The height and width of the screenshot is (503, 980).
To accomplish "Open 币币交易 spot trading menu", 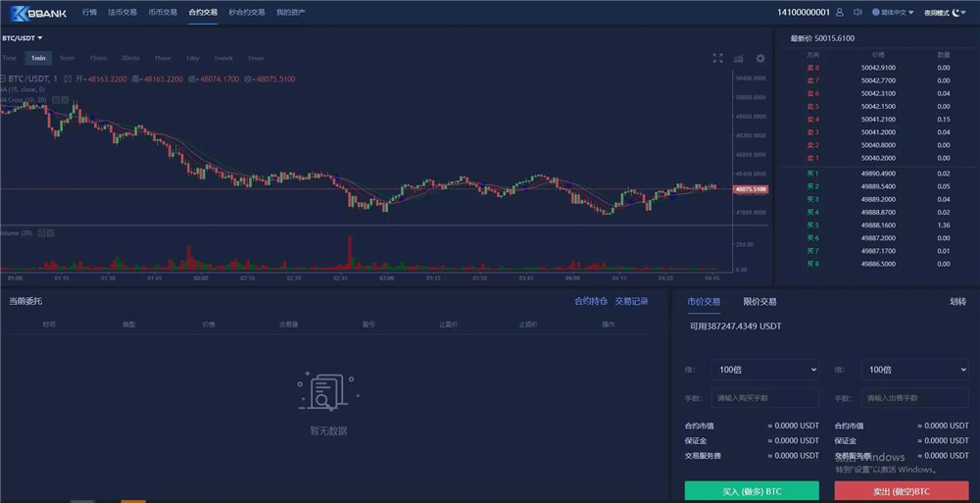I will pos(163,13).
